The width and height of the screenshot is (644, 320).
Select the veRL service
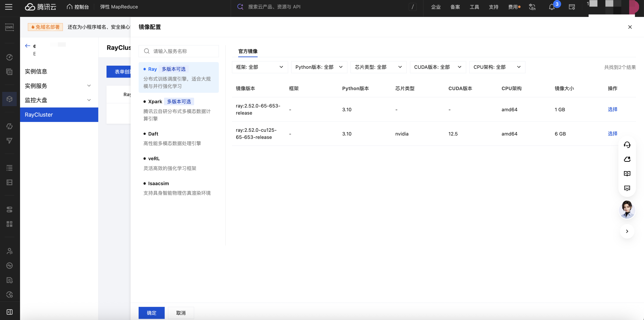click(x=178, y=163)
